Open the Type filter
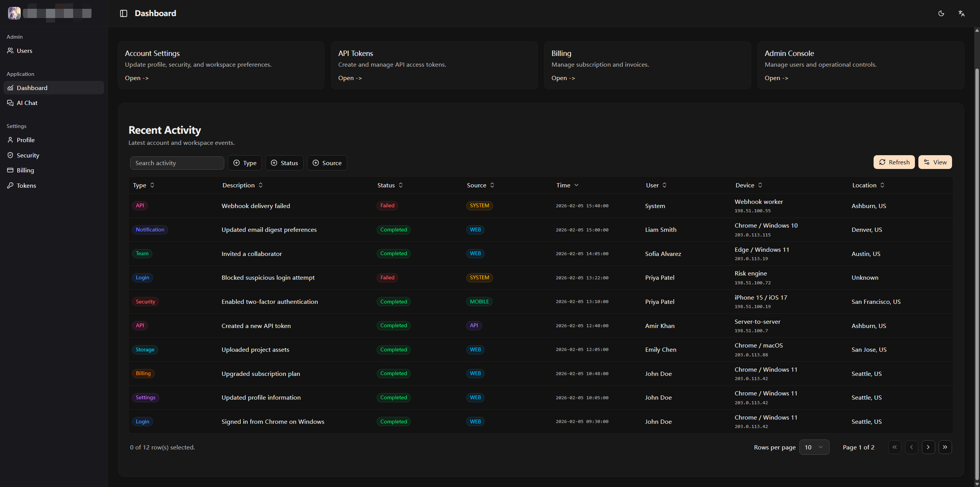 (245, 163)
